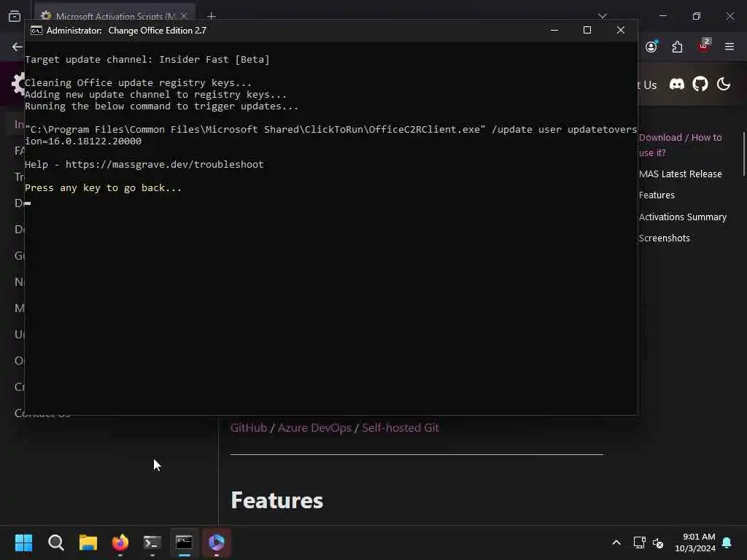Jump to Screenshots section in outline

click(x=664, y=238)
